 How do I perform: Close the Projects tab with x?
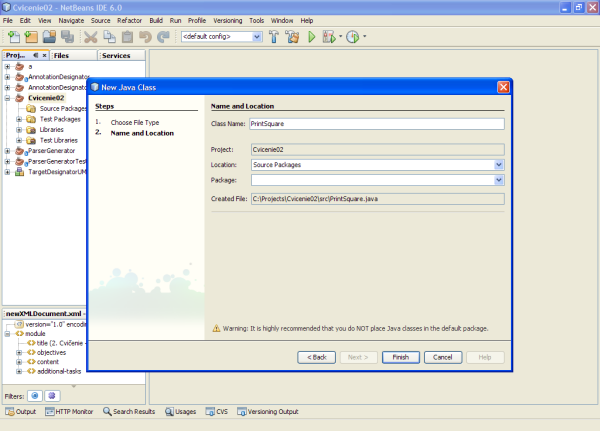[44, 56]
